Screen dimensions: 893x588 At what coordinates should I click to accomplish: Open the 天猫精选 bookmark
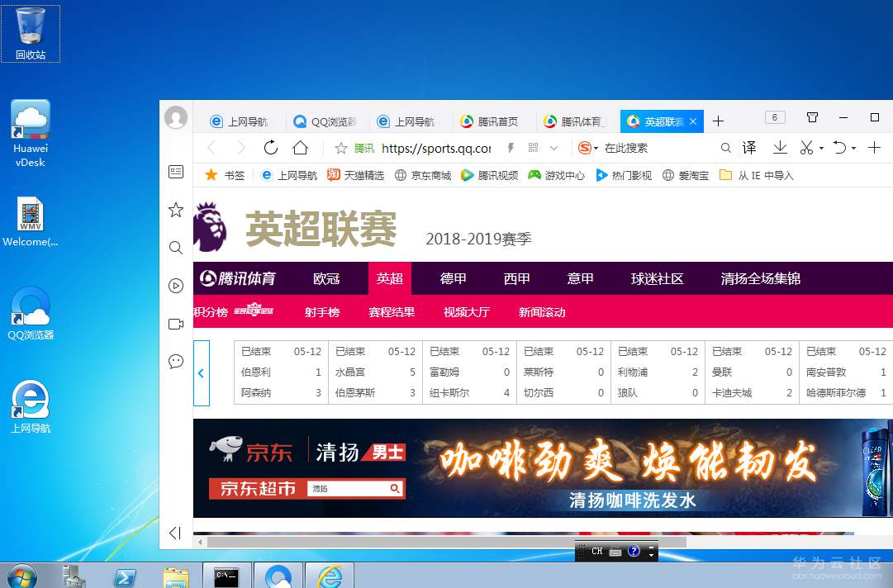(355, 175)
